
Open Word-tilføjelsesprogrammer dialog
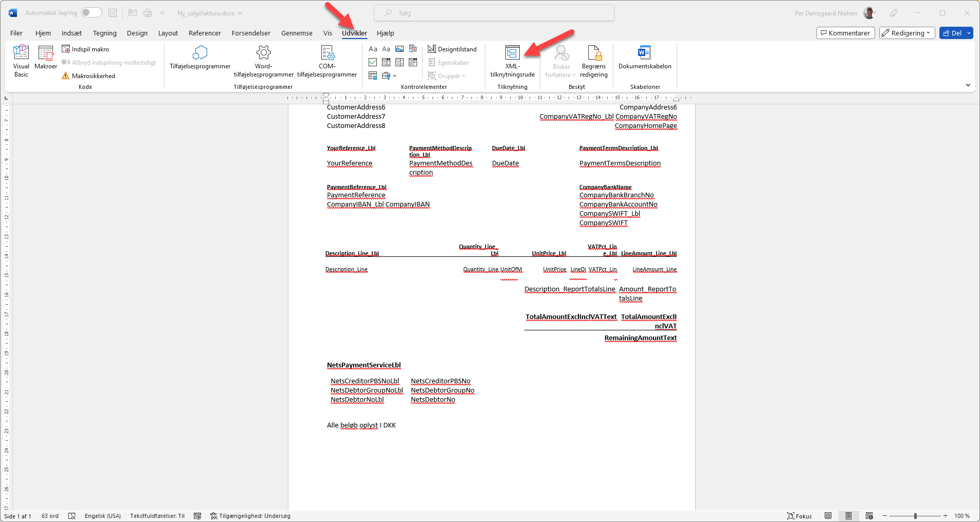(x=264, y=61)
